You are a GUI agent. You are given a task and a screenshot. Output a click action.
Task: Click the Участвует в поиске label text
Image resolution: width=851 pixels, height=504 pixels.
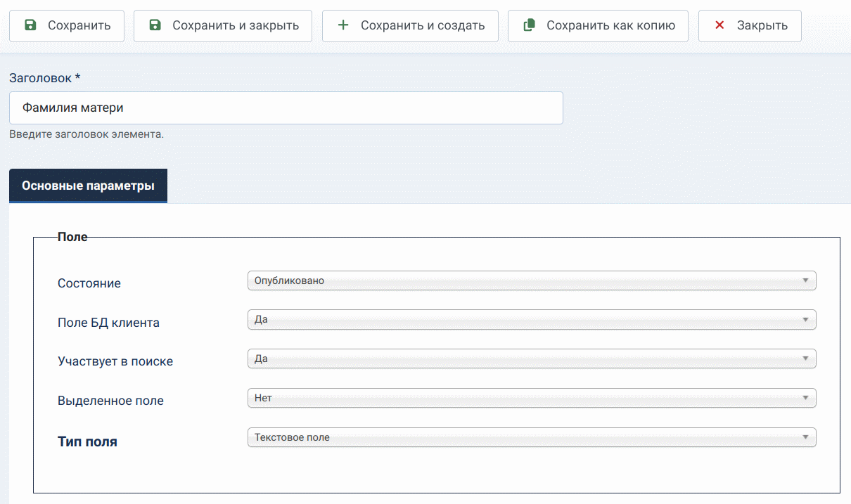(x=115, y=361)
